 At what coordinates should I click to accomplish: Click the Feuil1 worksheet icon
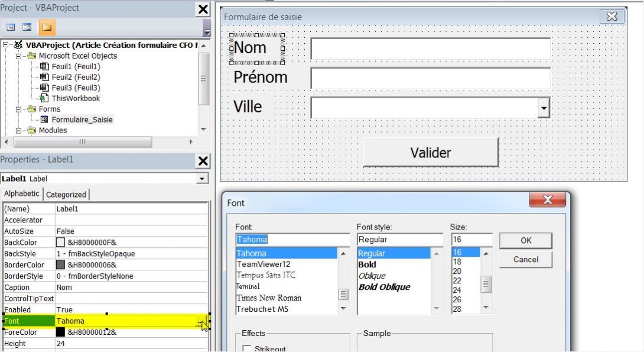(45, 67)
